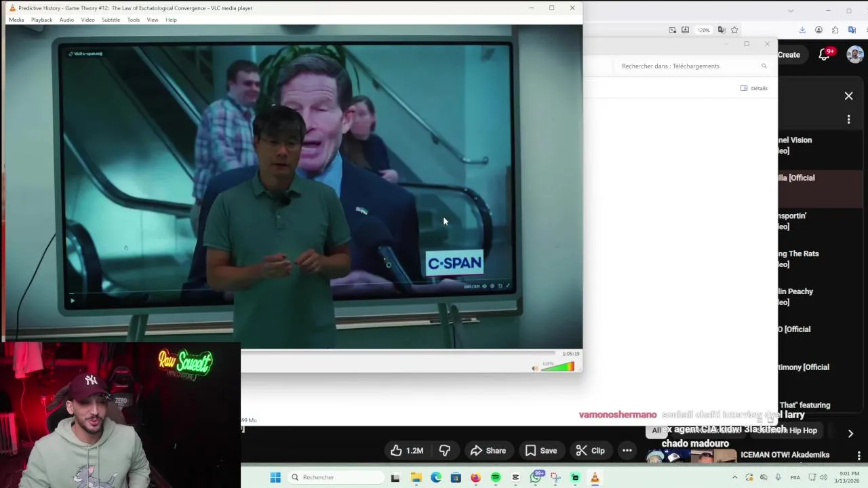Click the picture-in-picture icon in address bar
Image resolution: width=868 pixels, height=488 pixels.
[x=673, y=30]
